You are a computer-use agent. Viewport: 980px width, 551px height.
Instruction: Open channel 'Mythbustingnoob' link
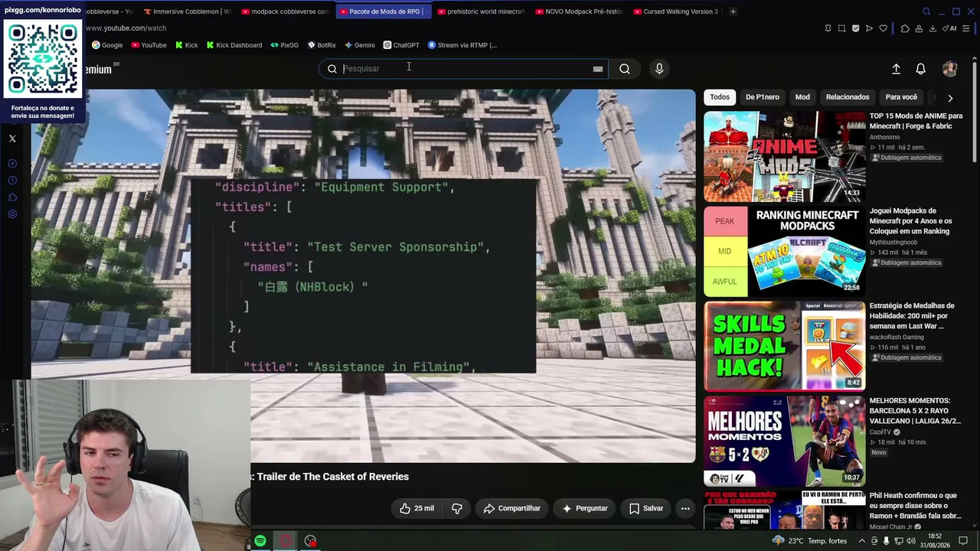click(x=893, y=243)
